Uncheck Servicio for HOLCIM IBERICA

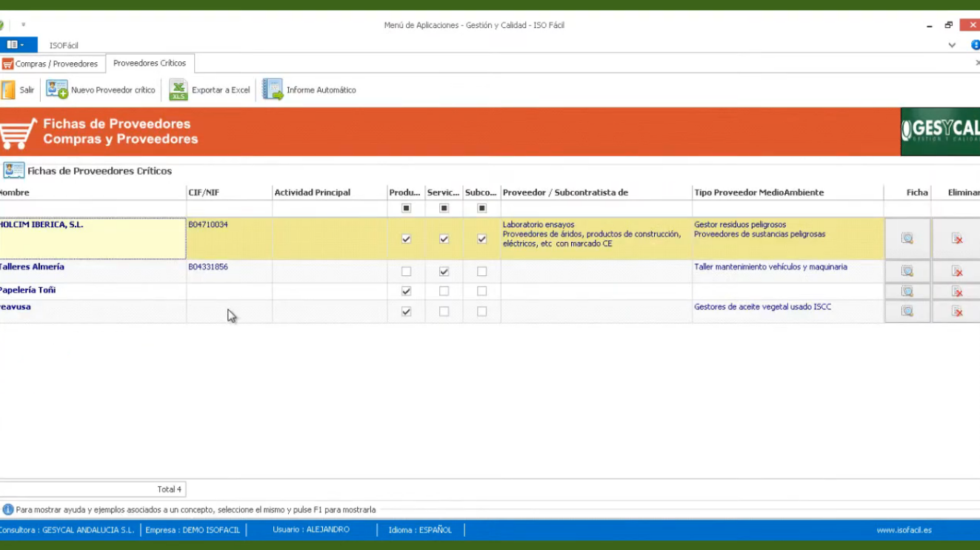click(x=444, y=239)
